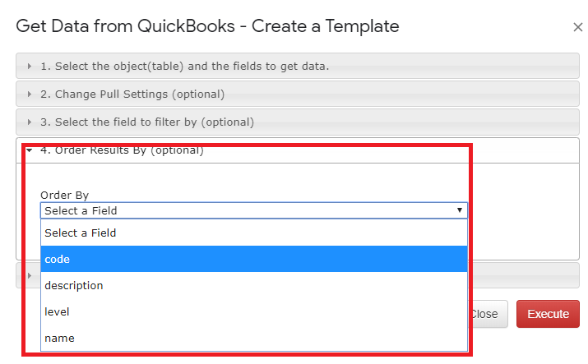Collapse Order Results By using its down arrow

(30, 150)
